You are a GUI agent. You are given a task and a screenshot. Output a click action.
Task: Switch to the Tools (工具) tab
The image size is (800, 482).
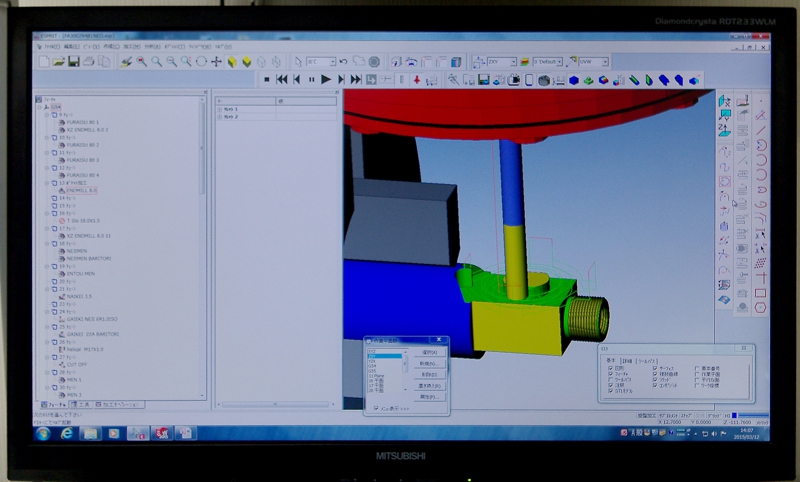click(82, 404)
